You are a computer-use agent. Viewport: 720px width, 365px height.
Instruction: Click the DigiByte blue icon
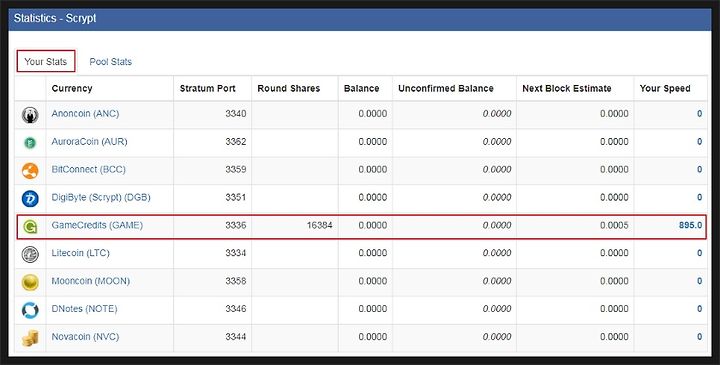(30, 198)
